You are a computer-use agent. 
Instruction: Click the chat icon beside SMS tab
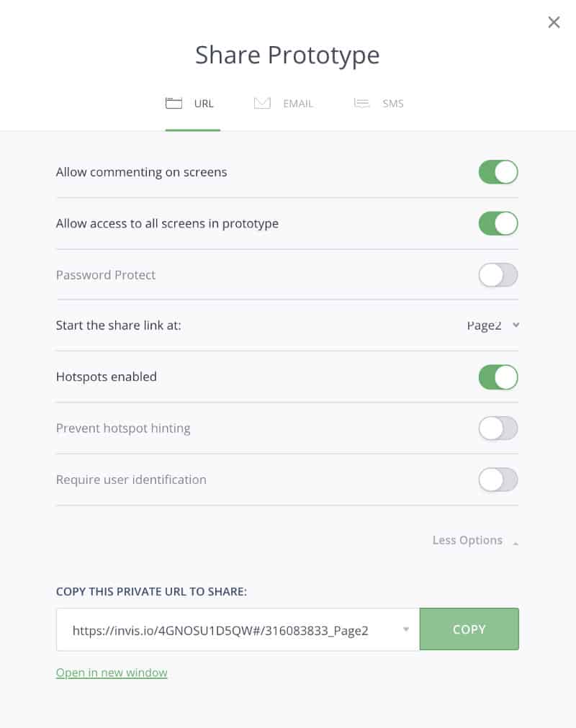point(361,103)
